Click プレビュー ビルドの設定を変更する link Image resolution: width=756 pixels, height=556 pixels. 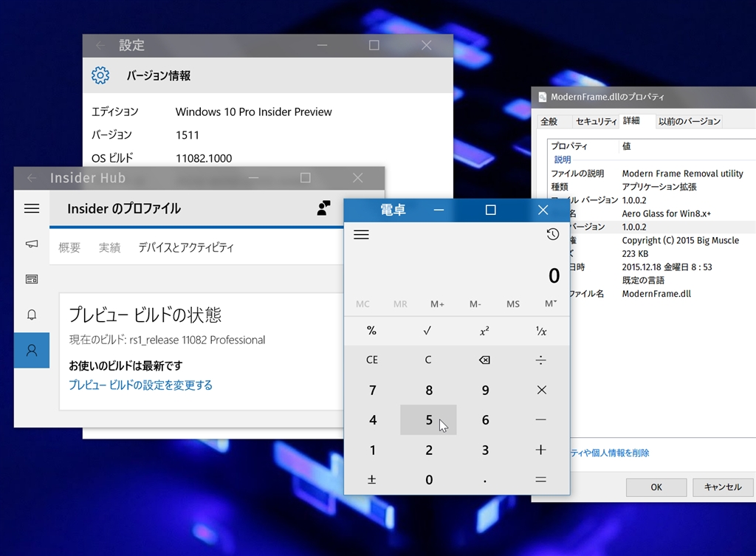tap(140, 385)
